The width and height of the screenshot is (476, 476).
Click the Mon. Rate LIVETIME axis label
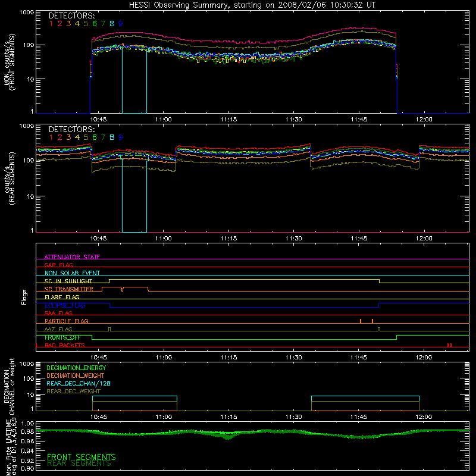9,446
